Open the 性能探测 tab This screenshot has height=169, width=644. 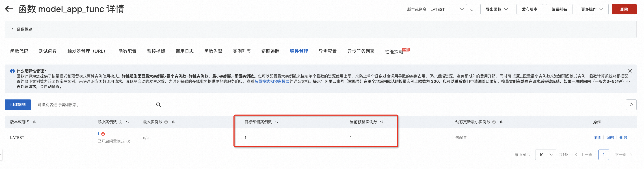click(x=394, y=52)
